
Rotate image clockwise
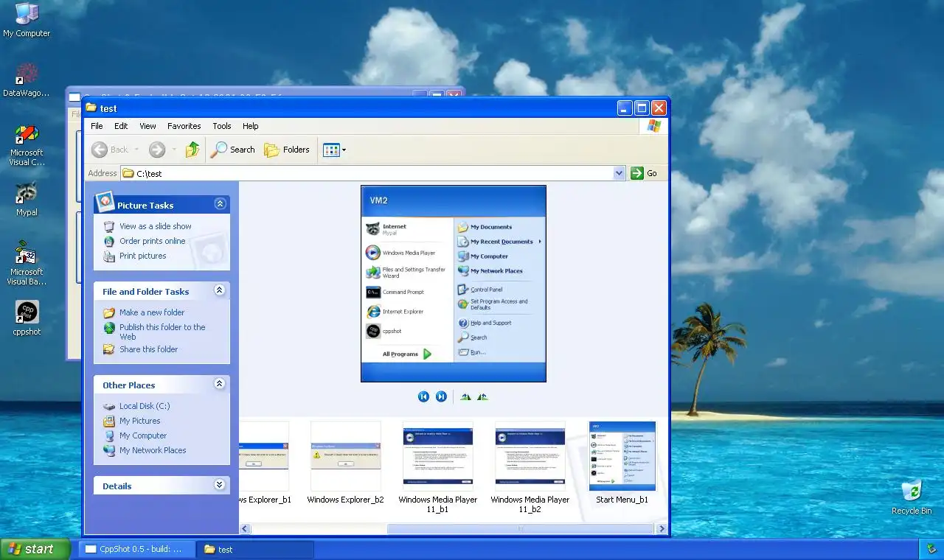point(465,396)
